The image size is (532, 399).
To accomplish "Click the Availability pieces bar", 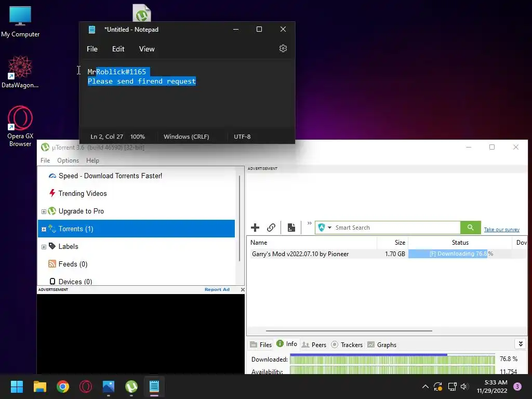I will (393, 370).
